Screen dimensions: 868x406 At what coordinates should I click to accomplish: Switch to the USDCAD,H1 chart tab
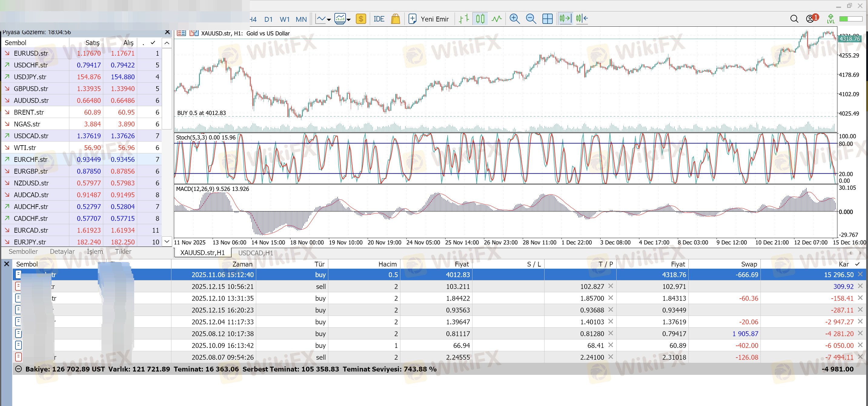coord(255,253)
